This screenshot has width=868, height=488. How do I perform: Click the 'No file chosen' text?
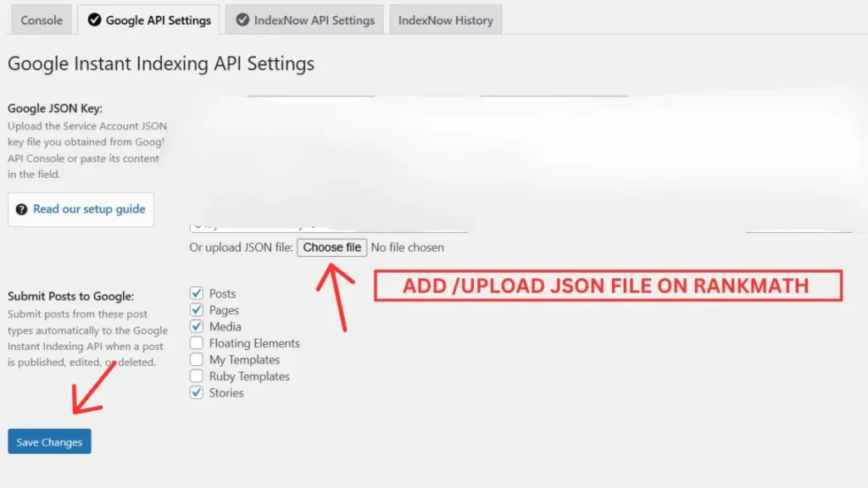coord(408,247)
